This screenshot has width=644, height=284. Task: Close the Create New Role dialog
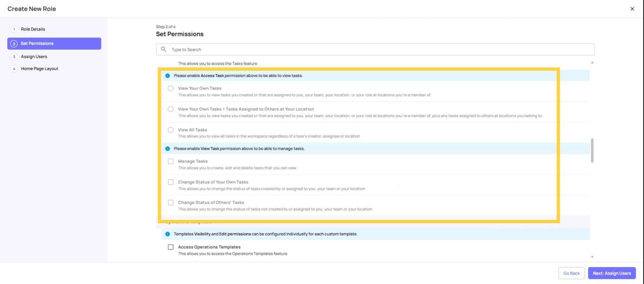(x=632, y=9)
